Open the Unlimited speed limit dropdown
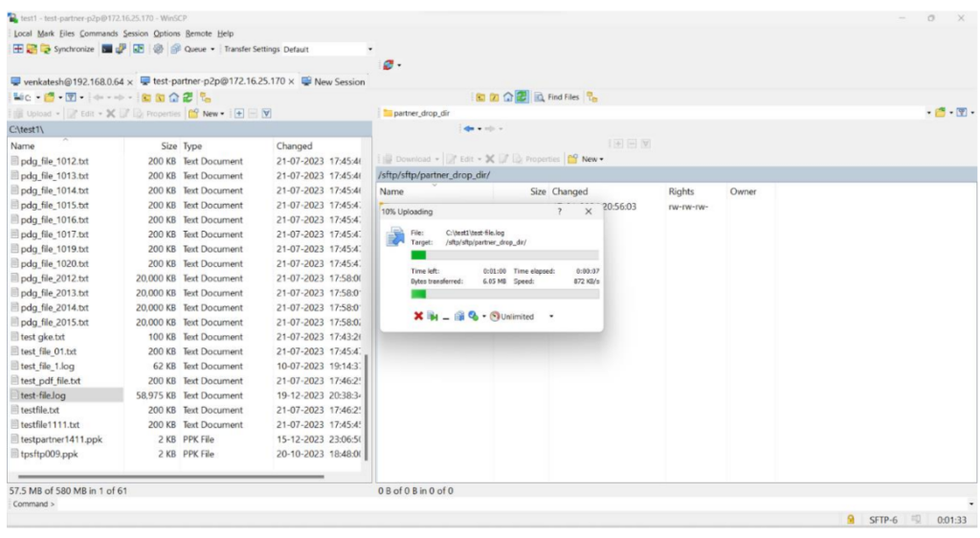980x538 pixels. [551, 317]
